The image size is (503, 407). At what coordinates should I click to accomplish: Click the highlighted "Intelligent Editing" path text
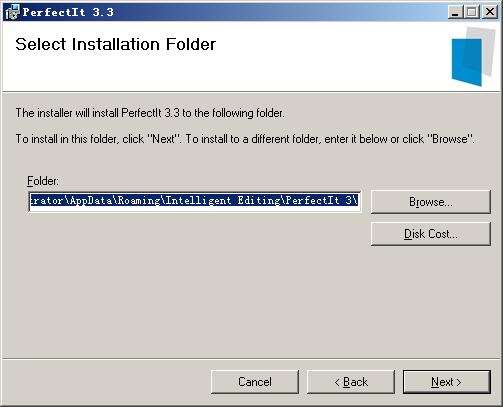pos(223,201)
